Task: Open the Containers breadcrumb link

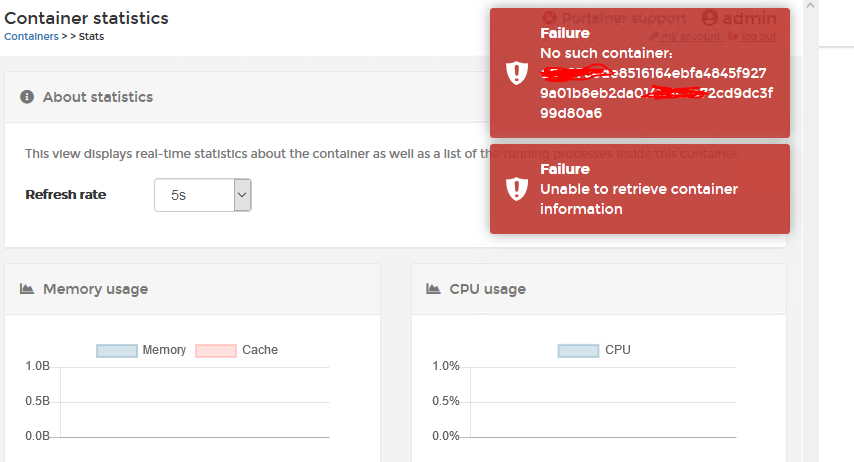Action: (31, 36)
